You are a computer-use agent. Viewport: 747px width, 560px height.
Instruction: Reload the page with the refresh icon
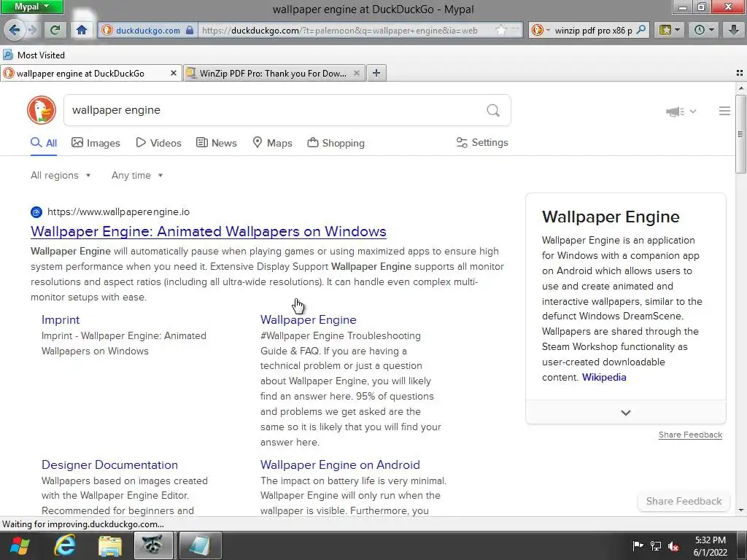coord(55,30)
